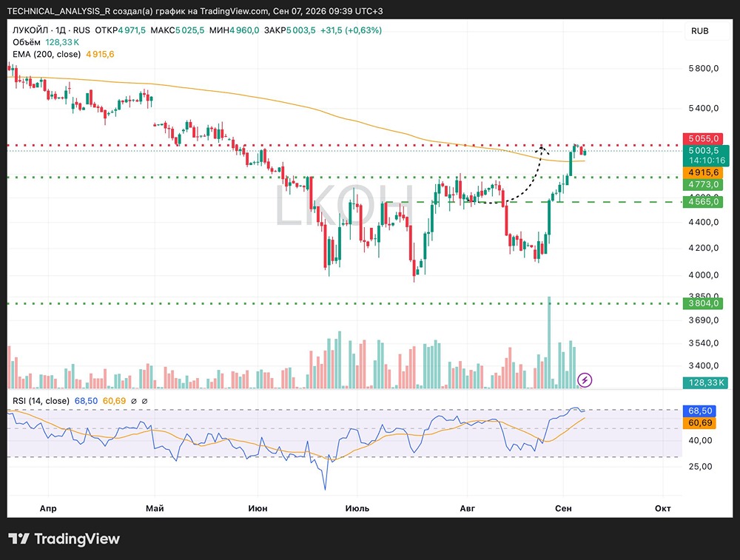Click the 4 000,0 price axis tick
This screenshot has width=740, height=560.
(x=703, y=274)
